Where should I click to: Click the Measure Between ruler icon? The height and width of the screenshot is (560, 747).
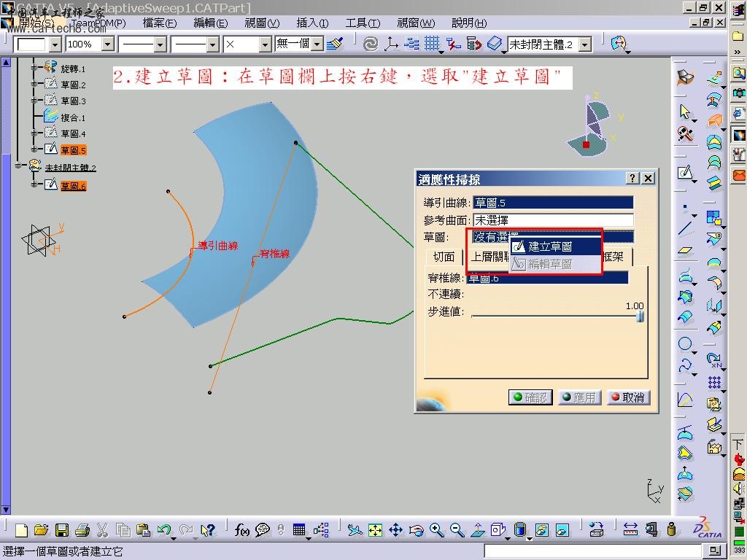(x=630, y=529)
